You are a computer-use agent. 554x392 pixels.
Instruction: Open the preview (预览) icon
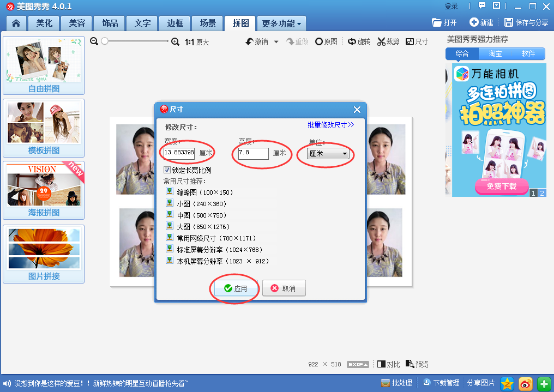pos(417,364)
